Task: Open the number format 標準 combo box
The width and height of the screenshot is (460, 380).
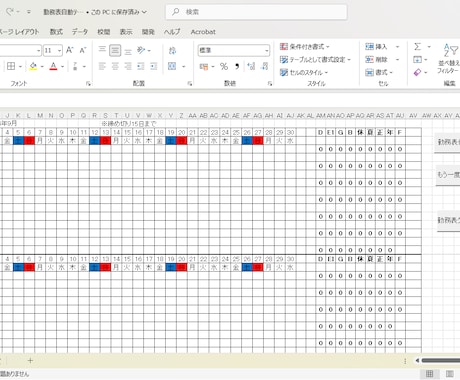Action: coord(234,50)
